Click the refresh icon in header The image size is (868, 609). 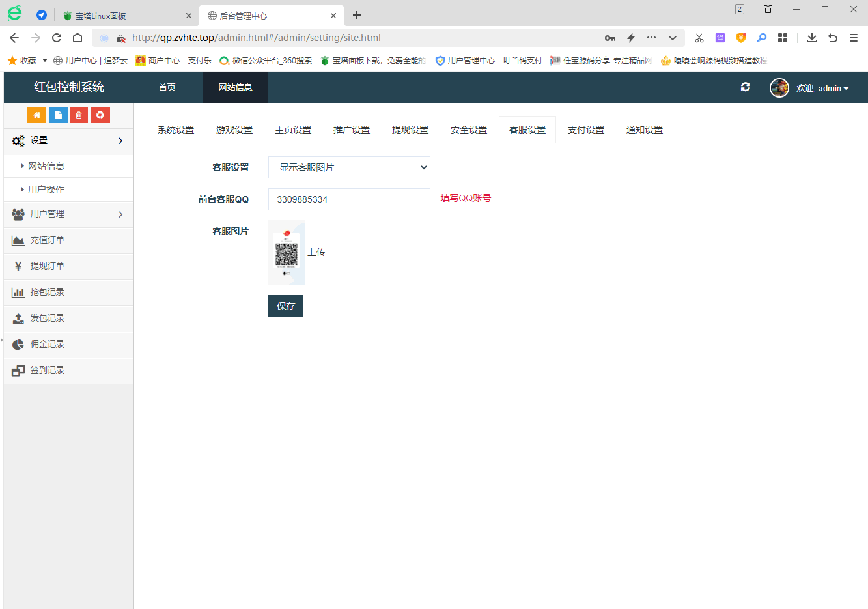[x=746, y=87]
